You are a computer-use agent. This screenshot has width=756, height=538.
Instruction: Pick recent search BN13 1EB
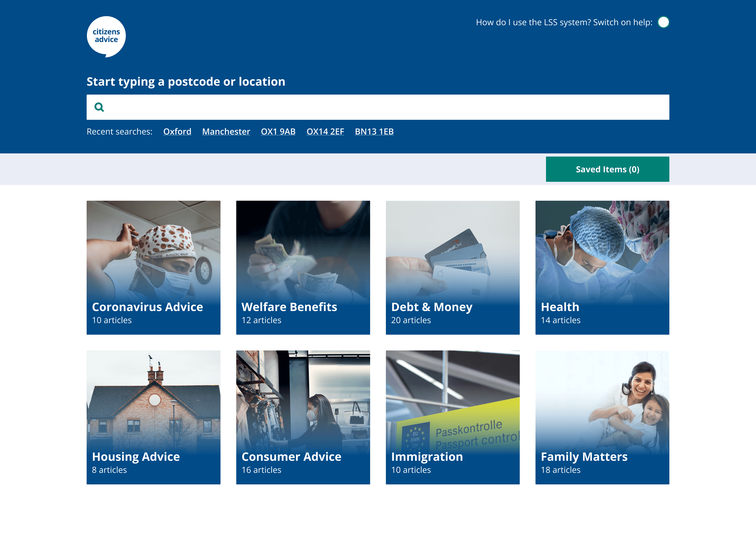374,132
